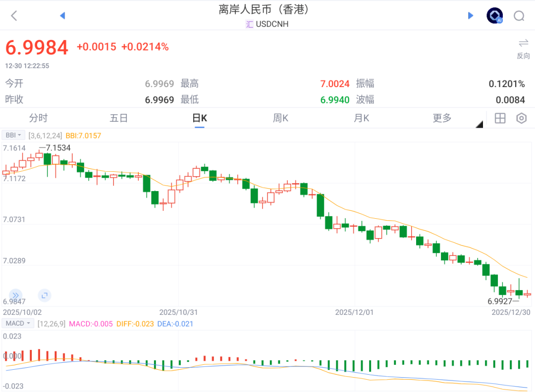
Task: Go to next instrument with right triangle
Action: [x=470, y=16]
